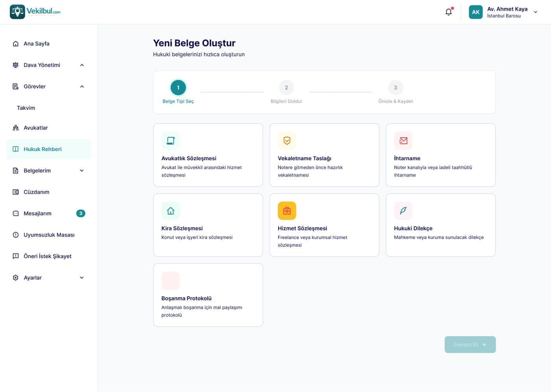551x392 pixels.
Task: Expand the Ayarlar menu chevron
Action: coord(82,277)
